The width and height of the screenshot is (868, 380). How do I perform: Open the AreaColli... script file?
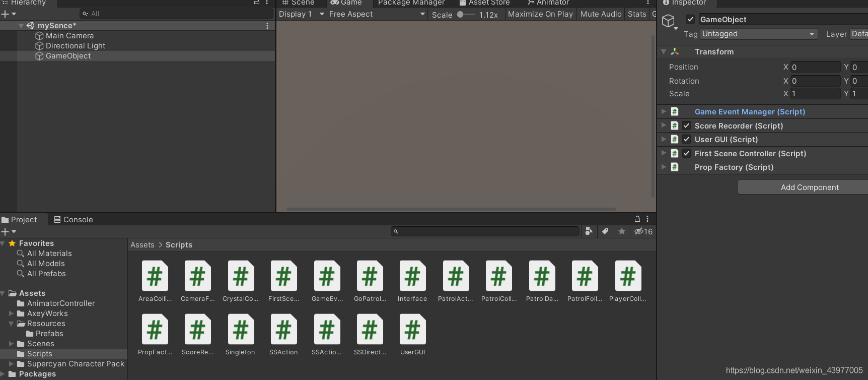coord(155,276)
